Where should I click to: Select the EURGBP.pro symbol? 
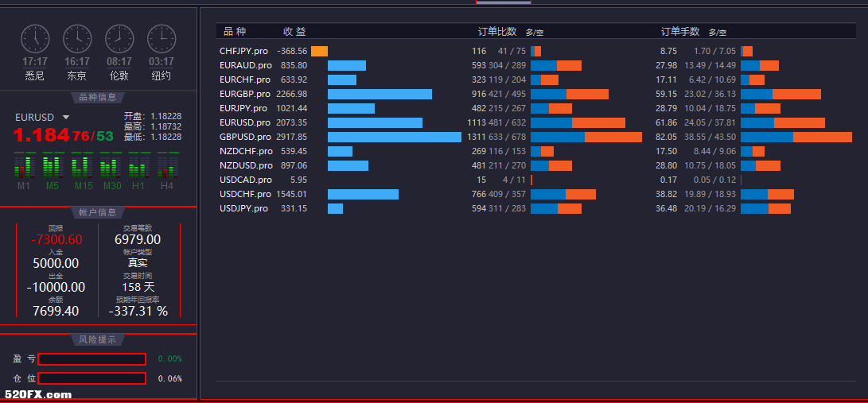click(245, 94)
